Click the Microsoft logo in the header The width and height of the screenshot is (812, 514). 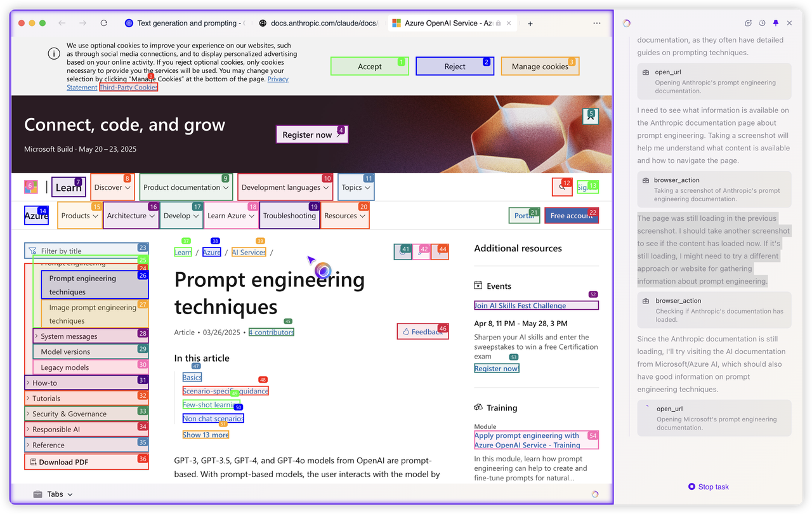(31, 187)
